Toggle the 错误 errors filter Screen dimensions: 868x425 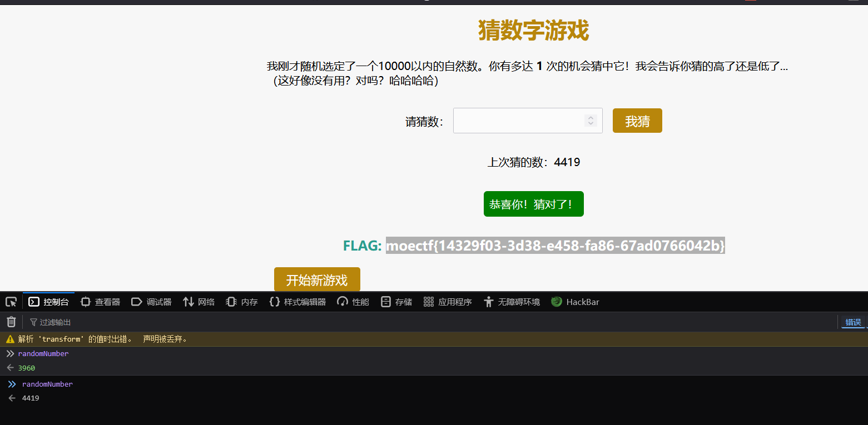(x=852, y=322)
